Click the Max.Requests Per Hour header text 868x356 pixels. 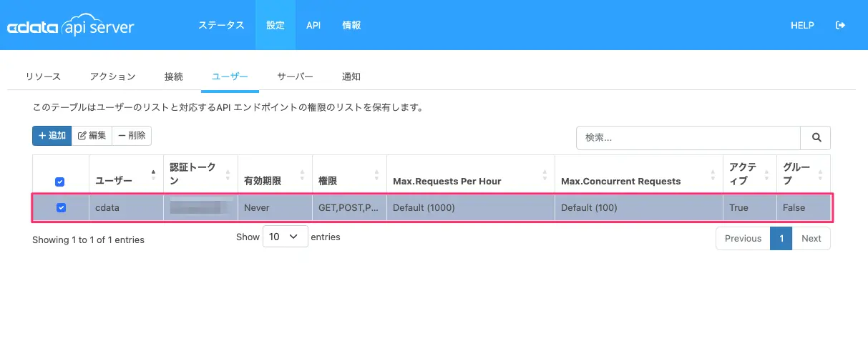447,182
